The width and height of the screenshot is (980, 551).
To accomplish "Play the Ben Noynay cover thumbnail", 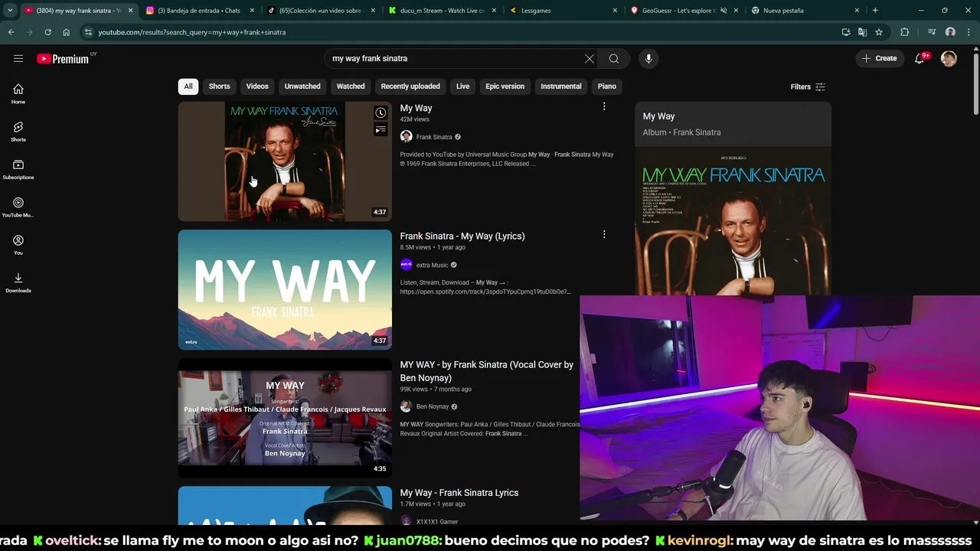I will click(x=285, y=418).
